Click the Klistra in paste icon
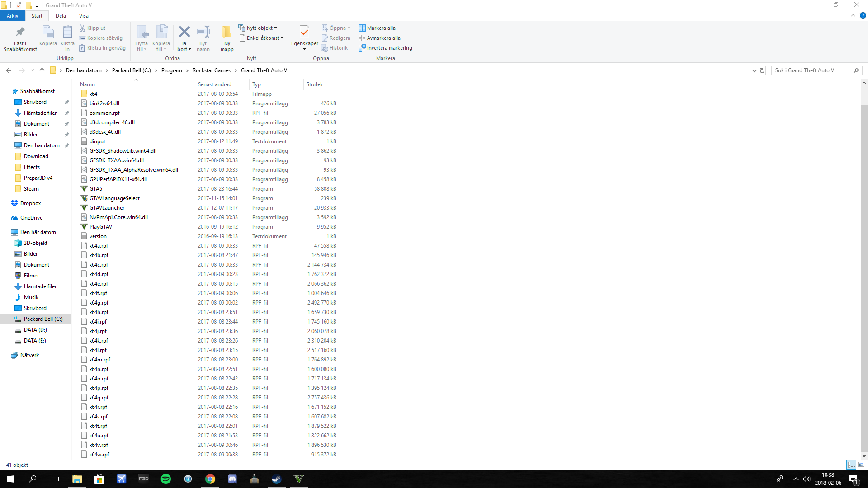Image resolution: width=868 pixels, height=488 pixels. coord(67,33)
